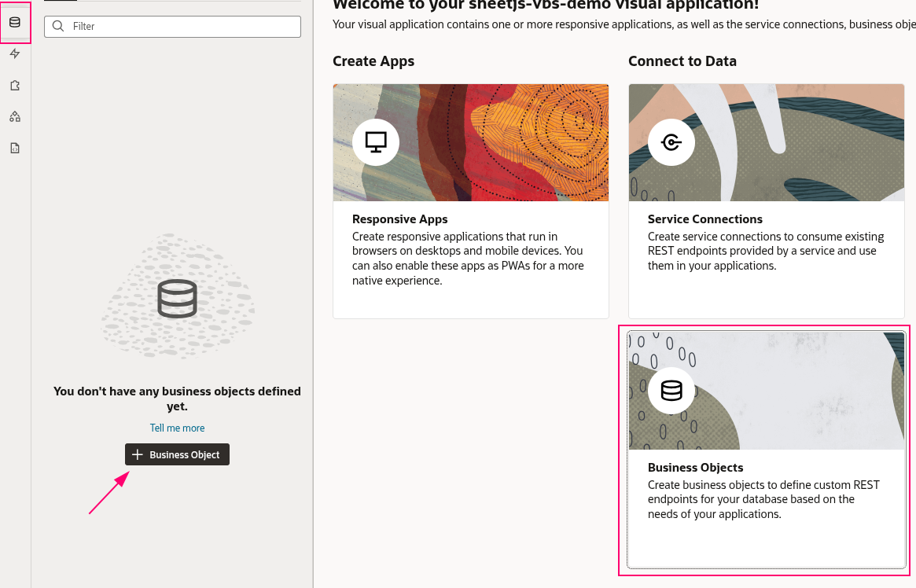Open the "Tell me more" link
Image resolution: width=916 pixels, height=588 pixels.
177,428
